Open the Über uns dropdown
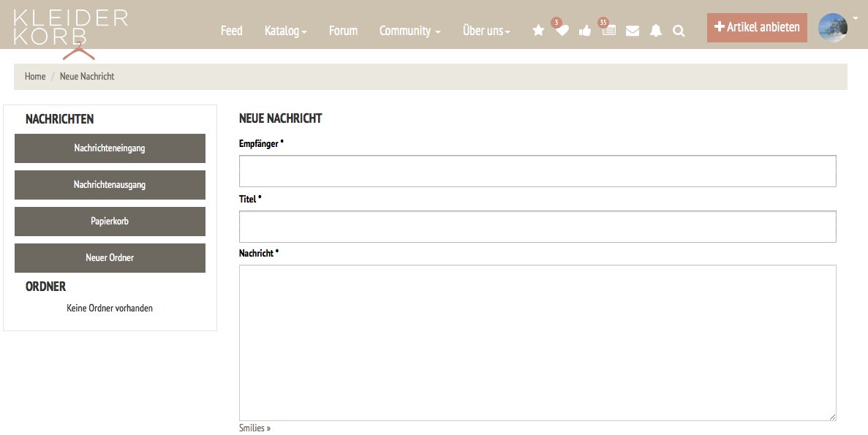This screenshot has width=868, height=435. point(486,31)
